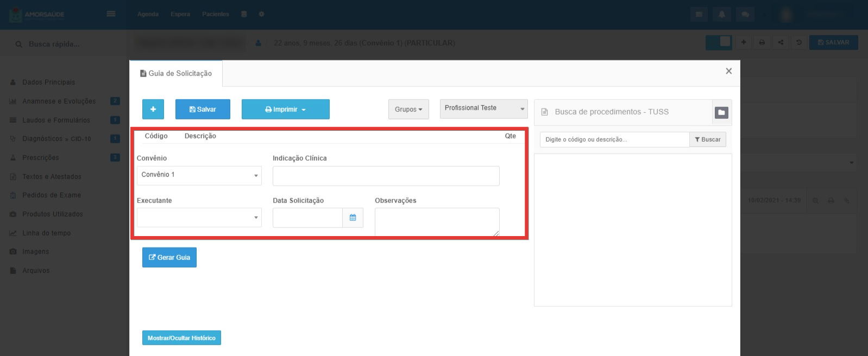The image size is (868, 356).
Task: Open the Espera menu
Action: tap(180, 14)
